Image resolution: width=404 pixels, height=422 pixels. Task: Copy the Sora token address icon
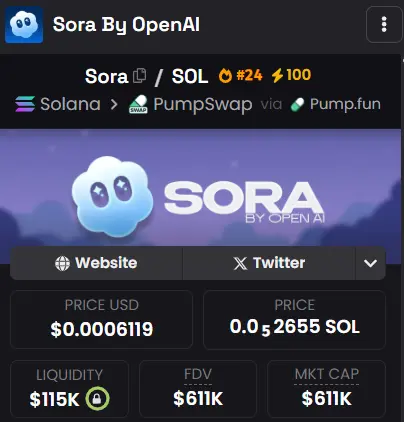click(139, 76)
